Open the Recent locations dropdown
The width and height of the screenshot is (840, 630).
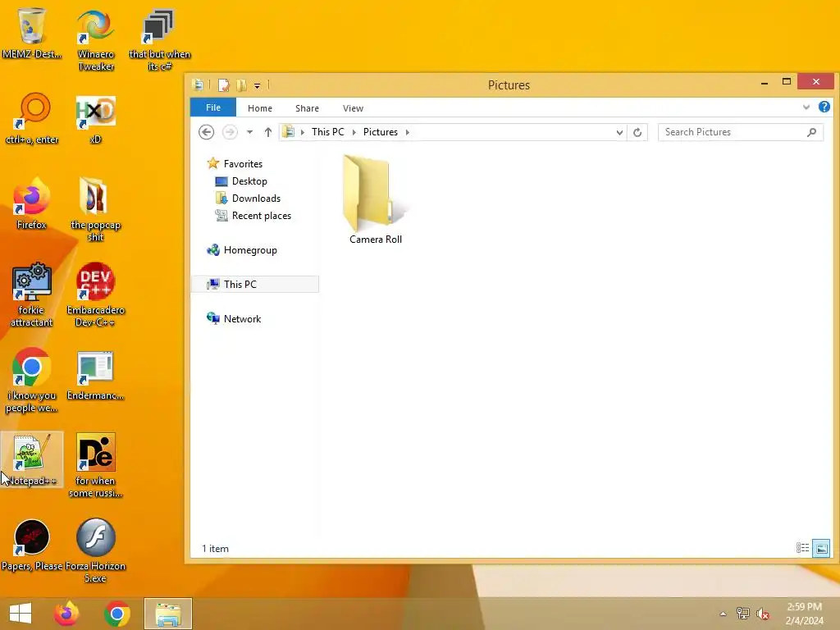pos(249,132)
